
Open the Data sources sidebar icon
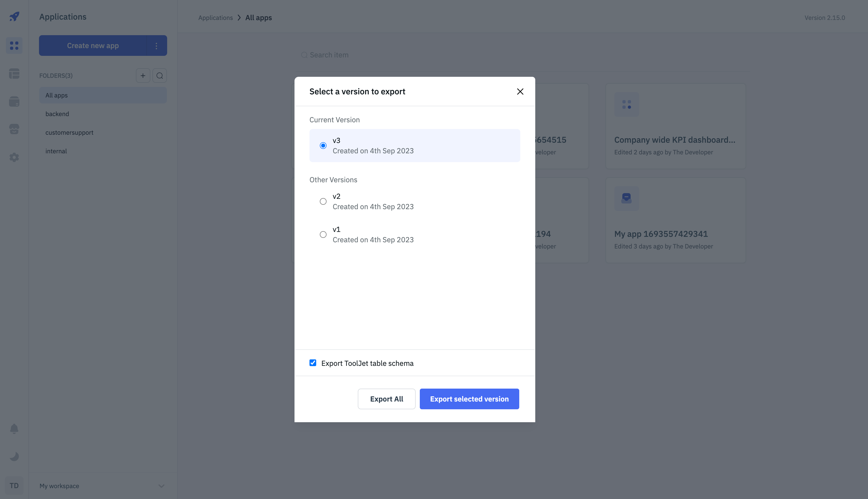tap(14, 101)
